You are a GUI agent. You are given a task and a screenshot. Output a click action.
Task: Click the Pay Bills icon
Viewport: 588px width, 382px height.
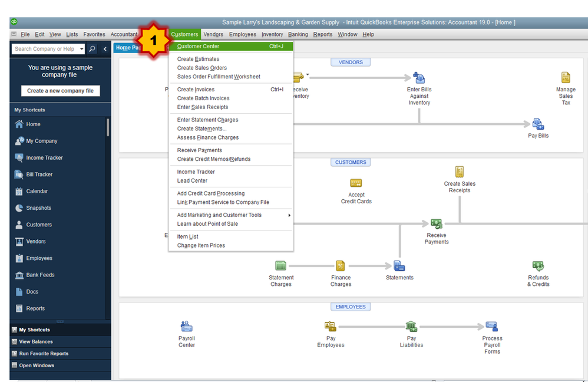click(538, 124)
